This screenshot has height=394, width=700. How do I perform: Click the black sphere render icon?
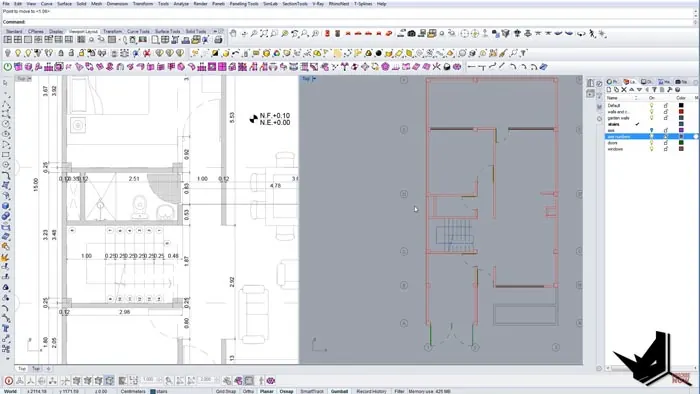[379, 53]
